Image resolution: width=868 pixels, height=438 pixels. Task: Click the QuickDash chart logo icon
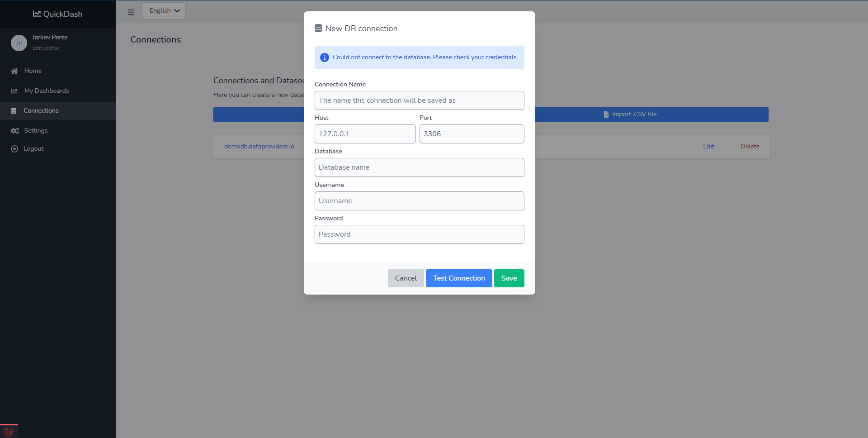pyautogui.click(x=37, y=14)
